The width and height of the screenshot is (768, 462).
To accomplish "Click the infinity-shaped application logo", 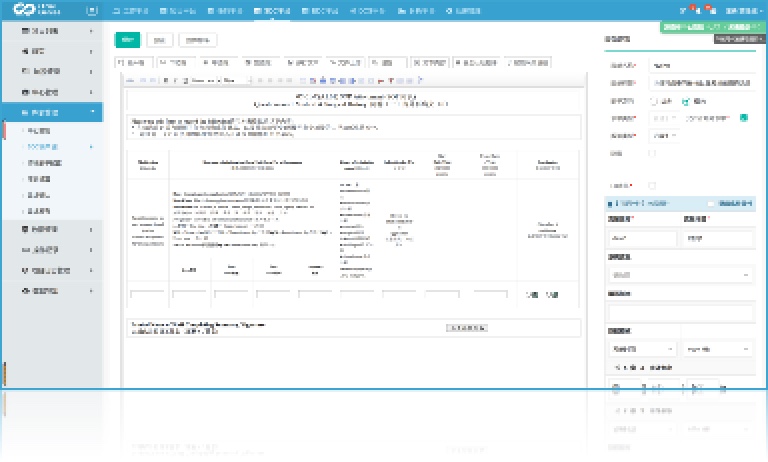I will pos(24,9).
